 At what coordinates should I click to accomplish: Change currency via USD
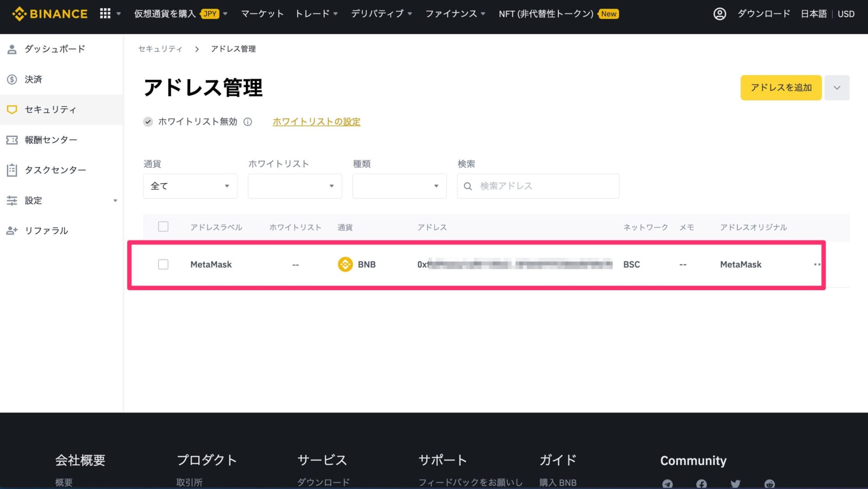846,14
